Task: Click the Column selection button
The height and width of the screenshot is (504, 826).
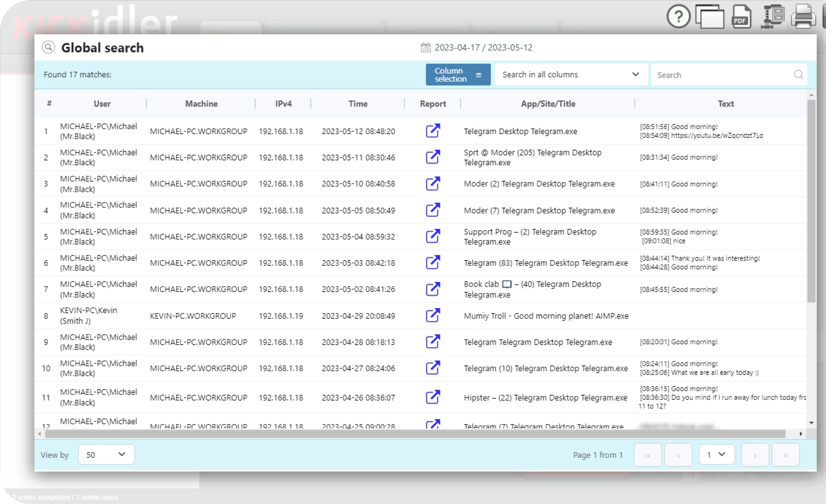Action: point(458,75)
